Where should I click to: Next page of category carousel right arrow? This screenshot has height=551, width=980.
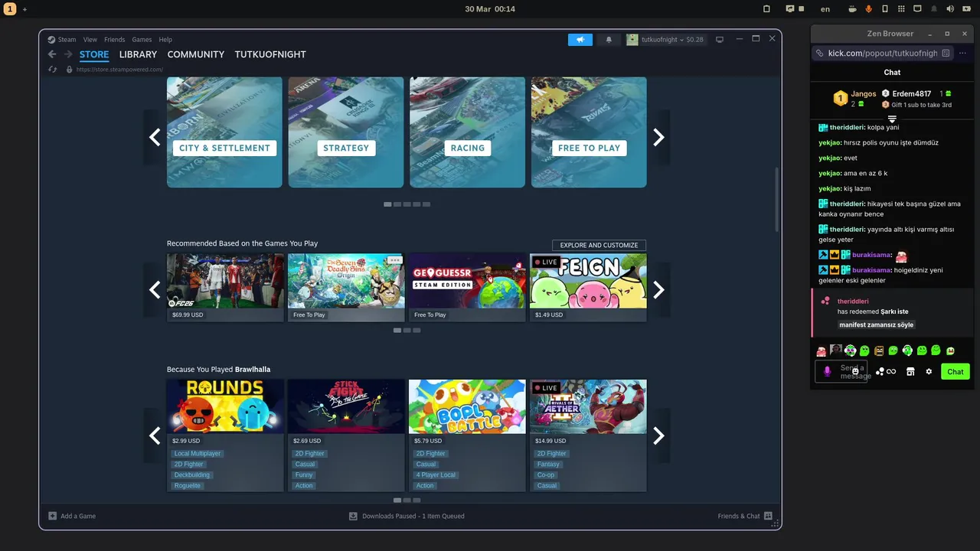(x=658, y=137)
